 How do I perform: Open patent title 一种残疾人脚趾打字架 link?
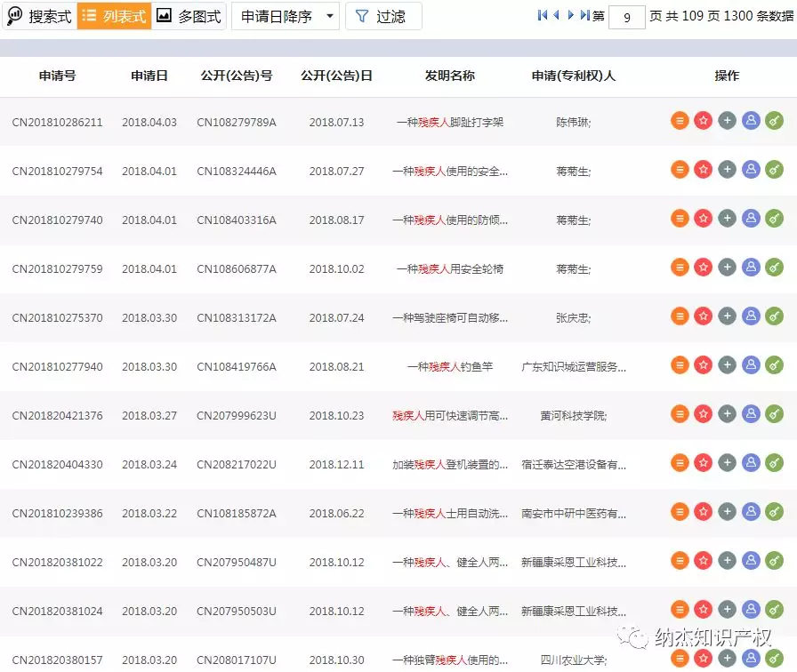[x=450, y=120]
